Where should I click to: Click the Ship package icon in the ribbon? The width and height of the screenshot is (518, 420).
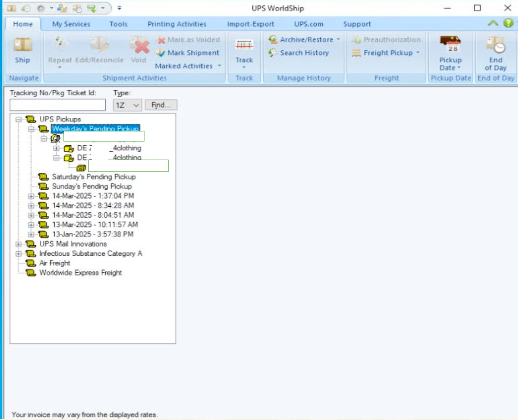[22, 44]
